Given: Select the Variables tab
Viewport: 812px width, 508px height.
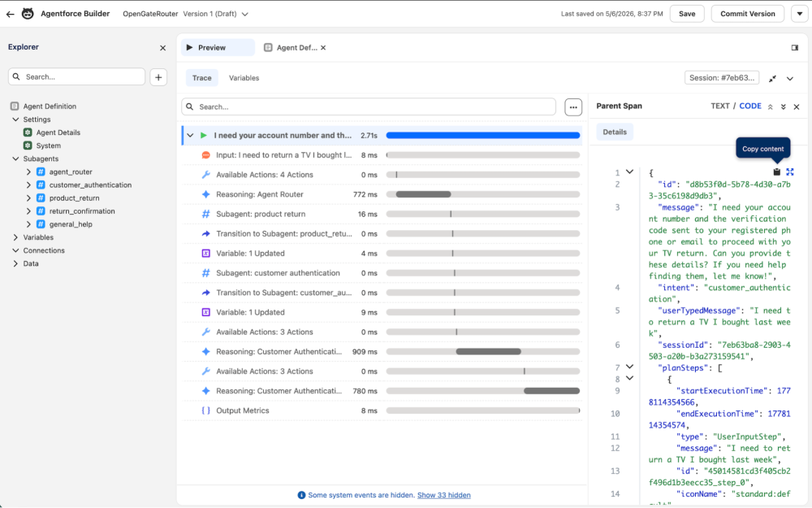Looking at the screenshot, I should coord(244,78).
